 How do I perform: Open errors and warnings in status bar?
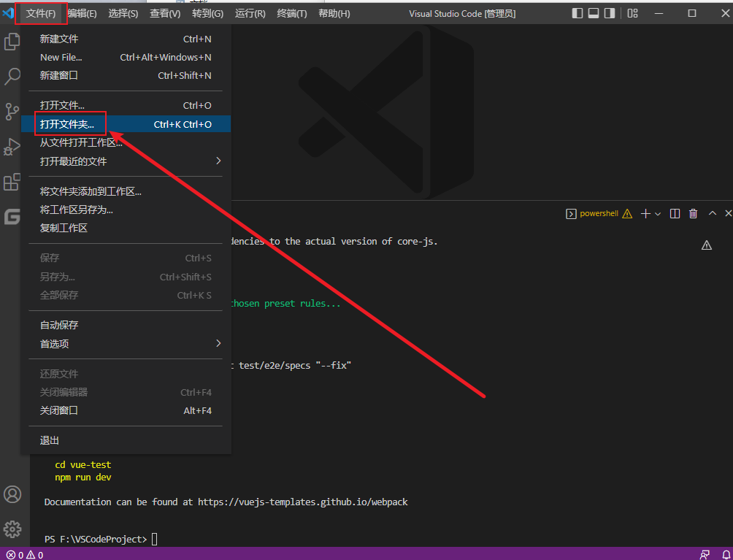(25, 555)
